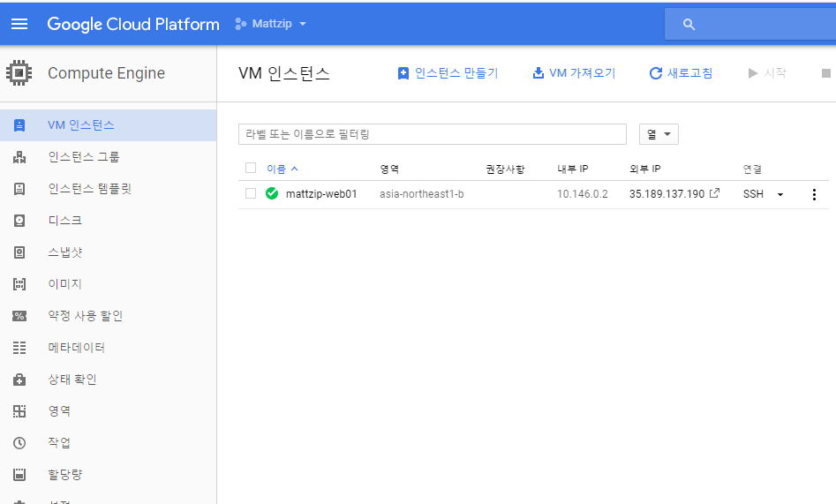Screen dimensions: 836x504
Task: Open 디스크 in the sidebar
Action: click(109, 221)
